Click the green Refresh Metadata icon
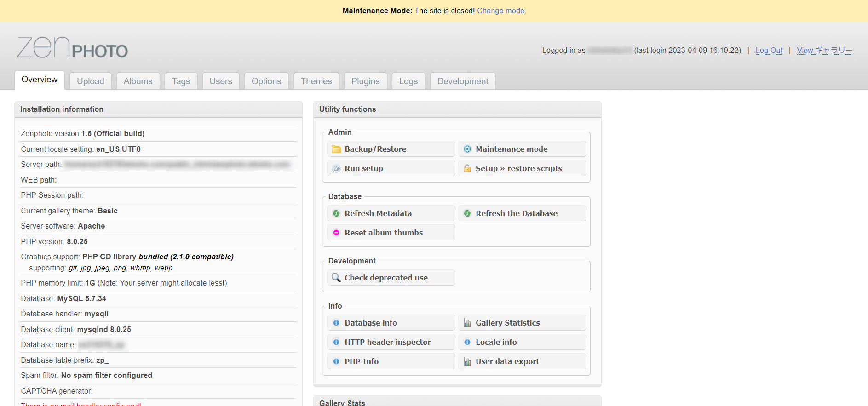868x406 pixels. (336, 213)
